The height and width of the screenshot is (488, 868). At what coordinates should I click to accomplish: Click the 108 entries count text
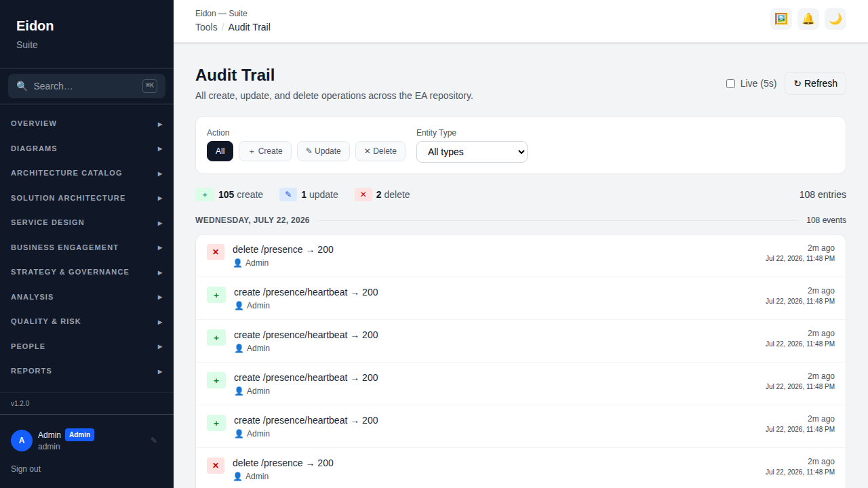coord(823,195)
